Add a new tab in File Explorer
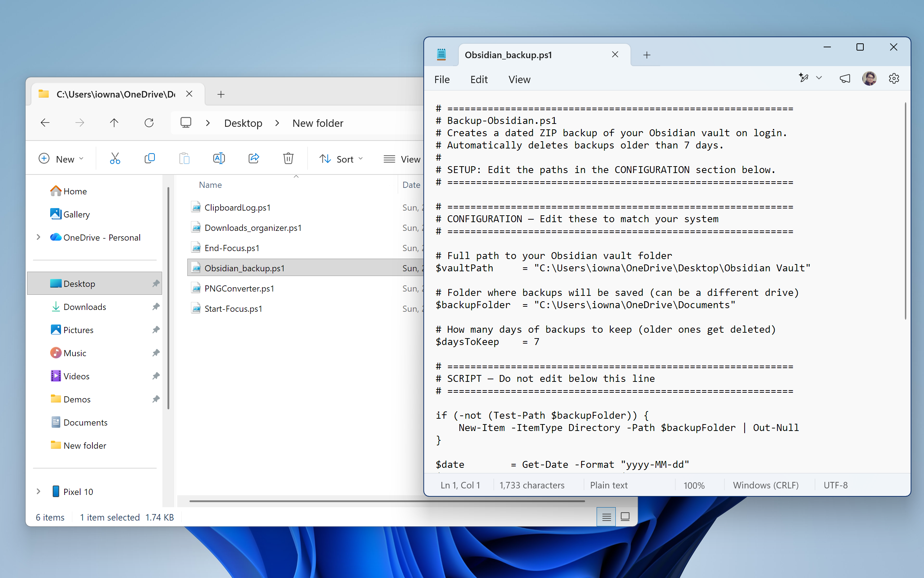924x578 pixels. [x=221, y=94]
